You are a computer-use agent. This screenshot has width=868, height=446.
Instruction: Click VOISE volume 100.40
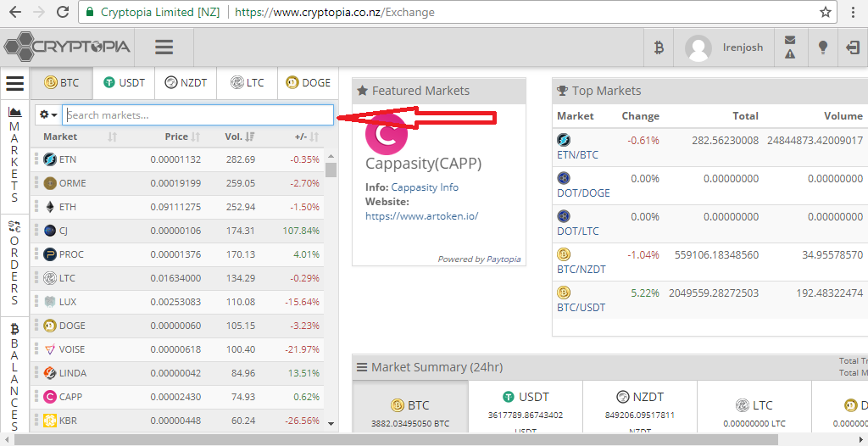pos(240,349)
